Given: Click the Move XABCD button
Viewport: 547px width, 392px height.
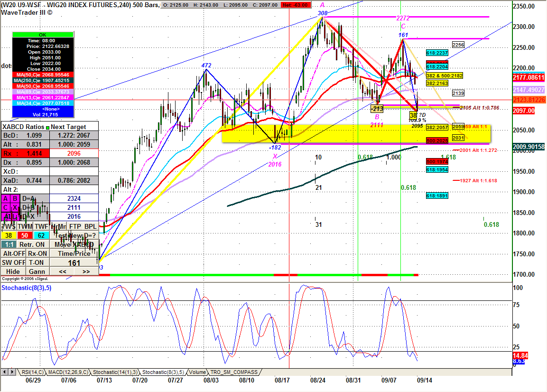Looking at the screenshot, I should click(74, 244).
